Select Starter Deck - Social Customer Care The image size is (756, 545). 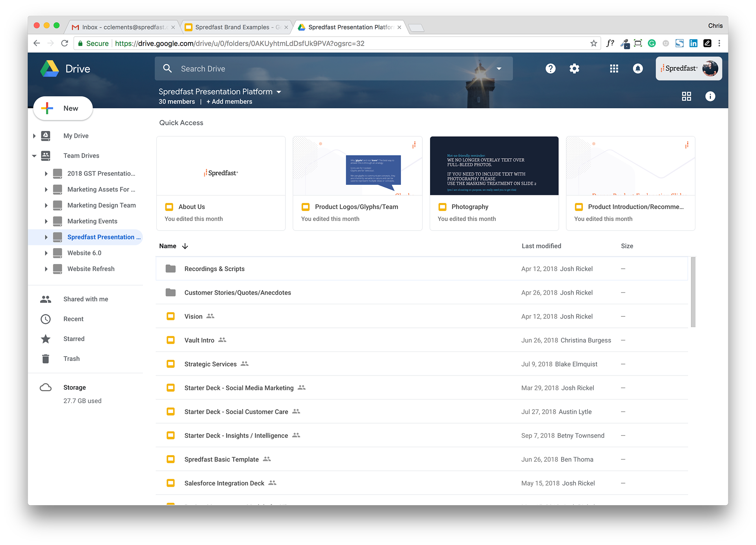pos(422,412)
